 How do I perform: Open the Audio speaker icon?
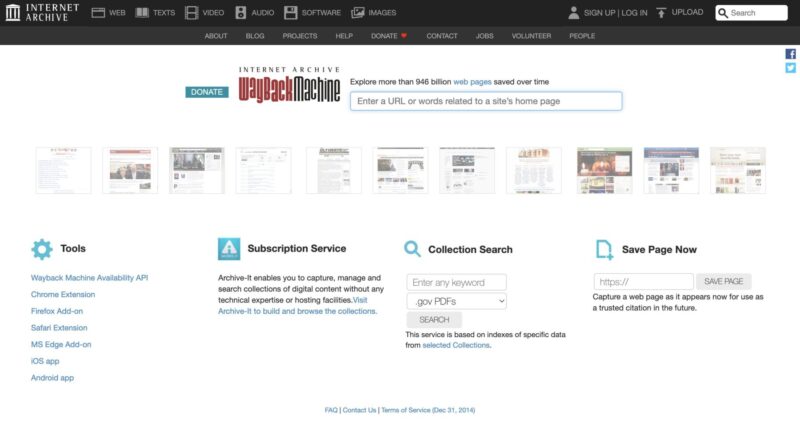[241, 13]
